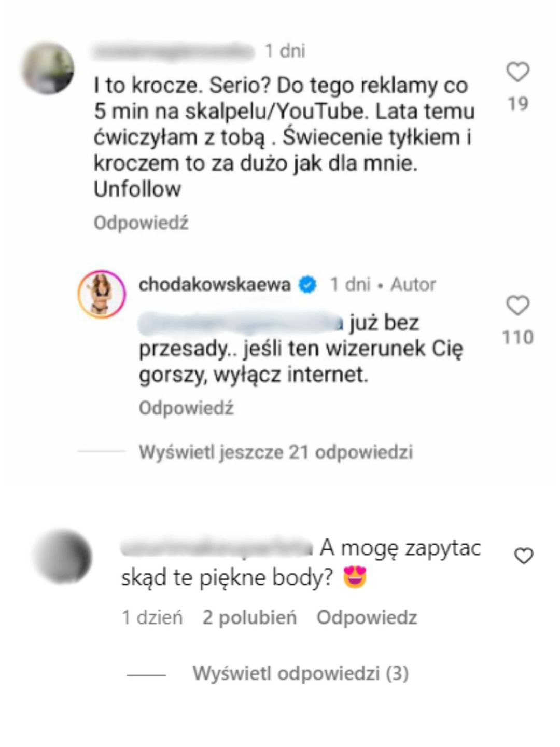Like the comment asking about the body
560x747 pixels.
pos(524,556)
